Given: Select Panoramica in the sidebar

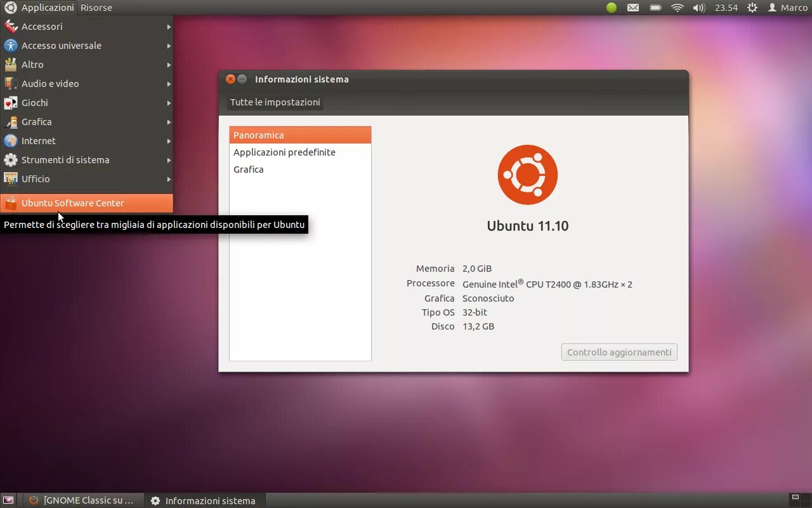Looking at the screenshot, I should point(300,135).
